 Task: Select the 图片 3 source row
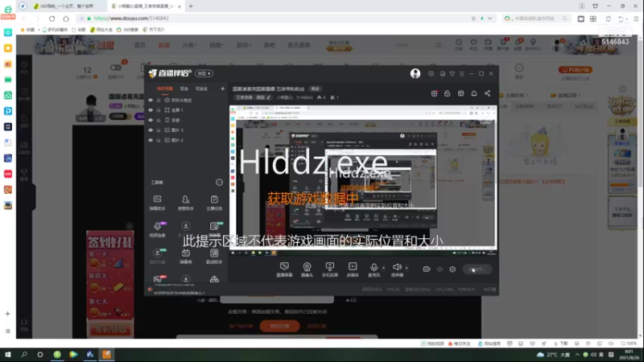[x=187, y=130]
